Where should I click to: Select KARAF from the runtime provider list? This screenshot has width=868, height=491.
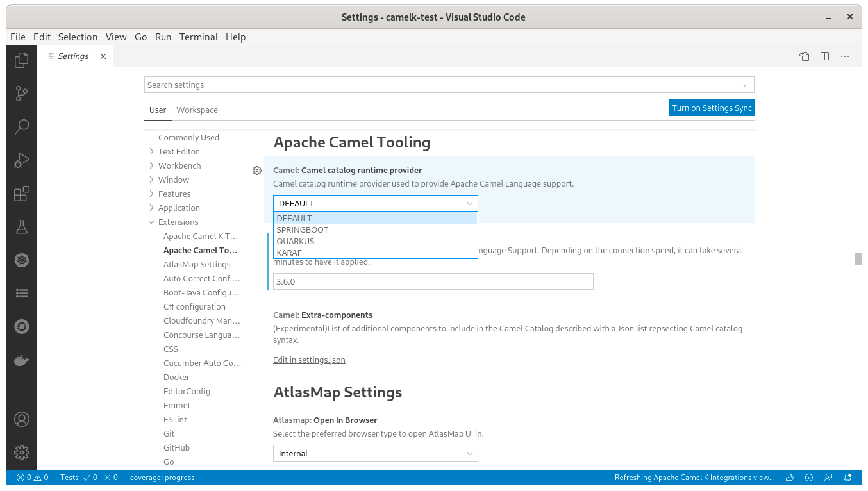tap(289, 253)
